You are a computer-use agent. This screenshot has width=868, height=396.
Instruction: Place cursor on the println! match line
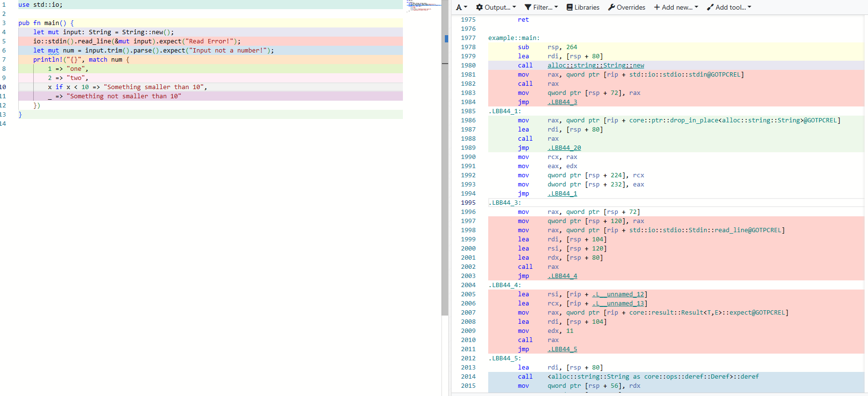81,60
